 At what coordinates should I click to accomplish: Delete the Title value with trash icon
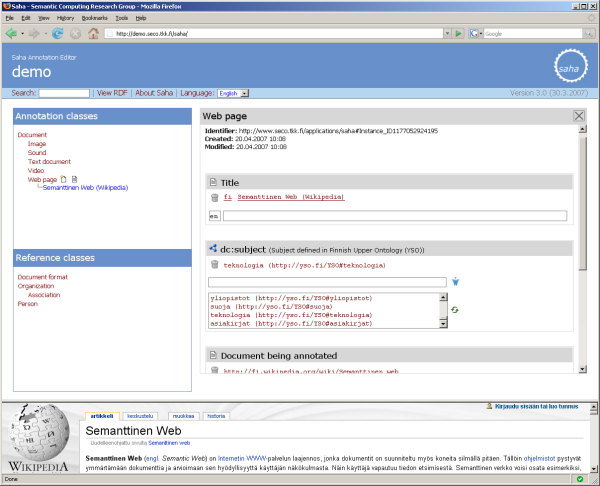click(x=215, y=197)
